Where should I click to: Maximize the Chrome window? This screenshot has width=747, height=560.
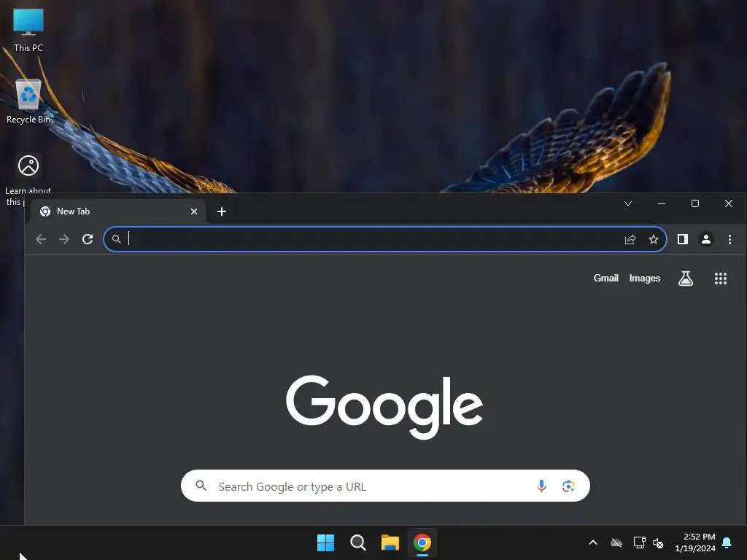[695, 204]
